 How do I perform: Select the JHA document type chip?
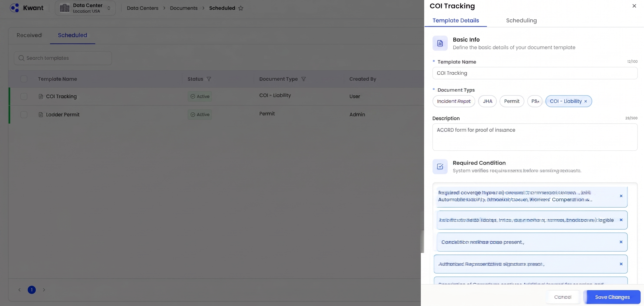click(488, 101)
